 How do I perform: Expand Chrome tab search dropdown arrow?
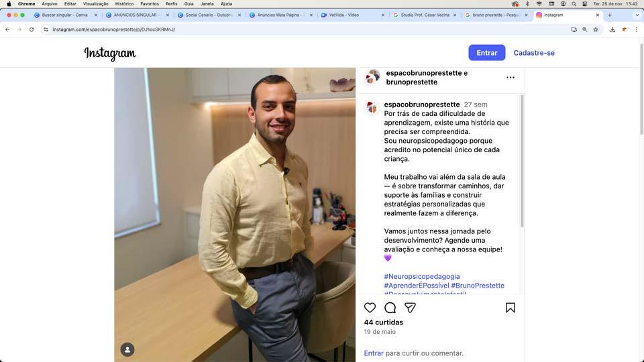coord(637,15)
